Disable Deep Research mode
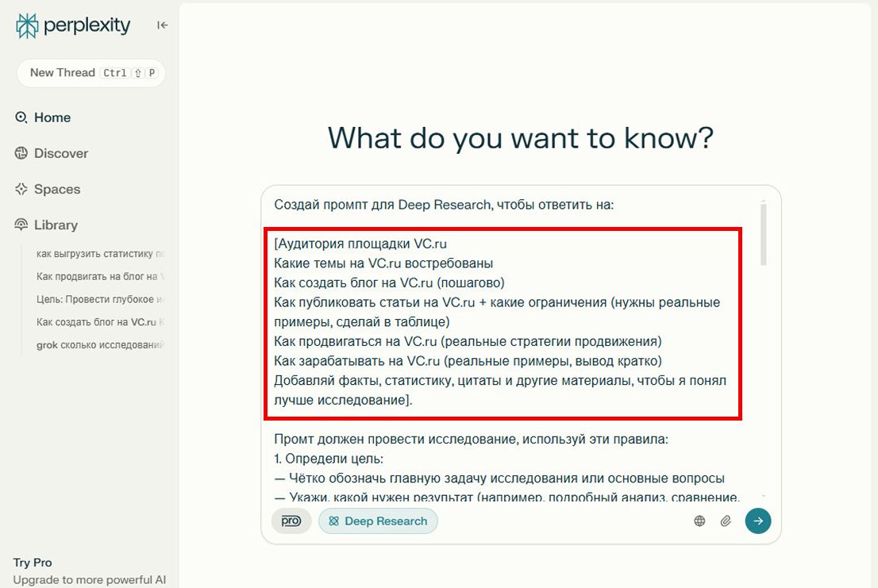Screen dimensions: 878x588 tap(378, 521)
